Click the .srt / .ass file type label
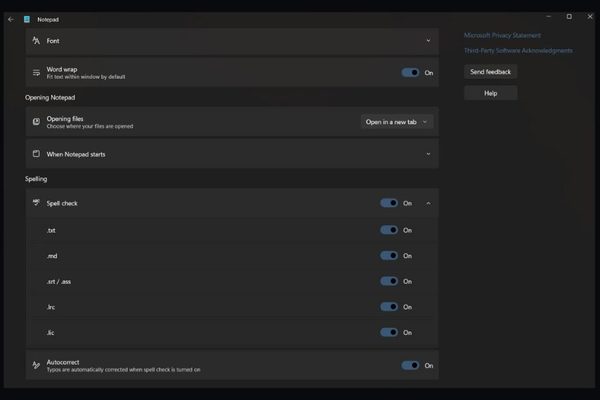The height and width of the screenshot is (400, 600). [x=59, y=282]
